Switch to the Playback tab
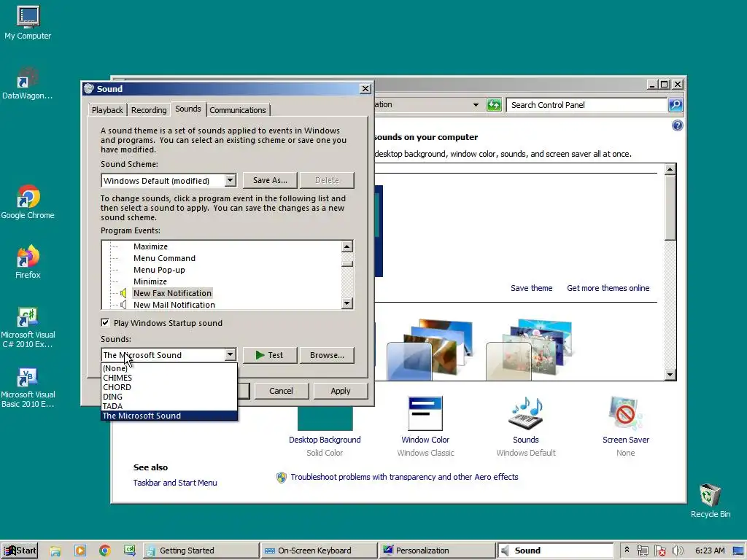The height and width of the screenshot is (560, 747). 107,110
